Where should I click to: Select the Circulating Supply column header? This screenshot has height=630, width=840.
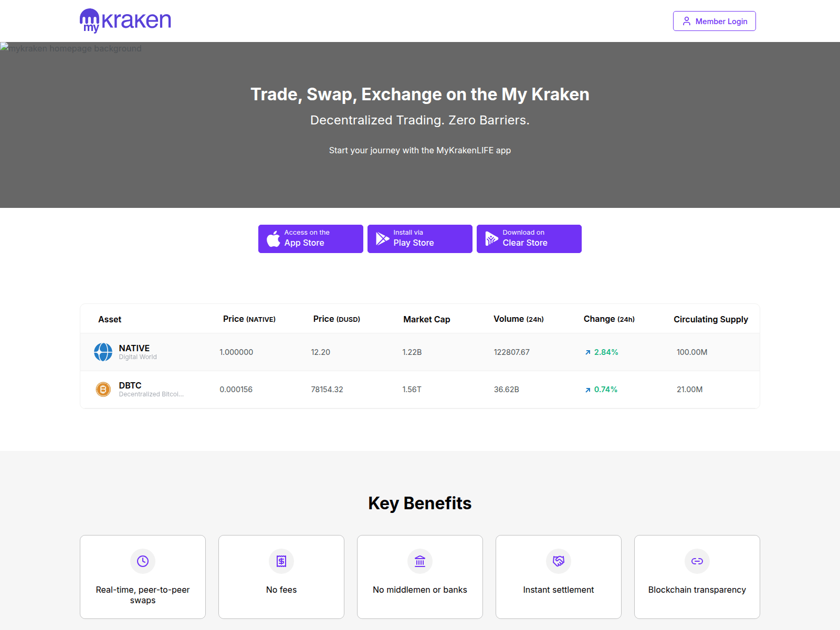(x=711, y=319)
